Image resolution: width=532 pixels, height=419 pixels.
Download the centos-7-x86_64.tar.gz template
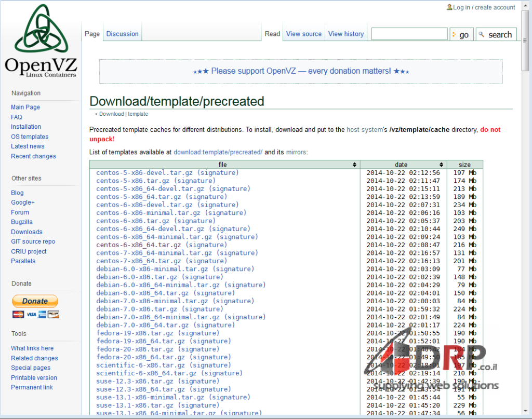(x=138, y=261)
